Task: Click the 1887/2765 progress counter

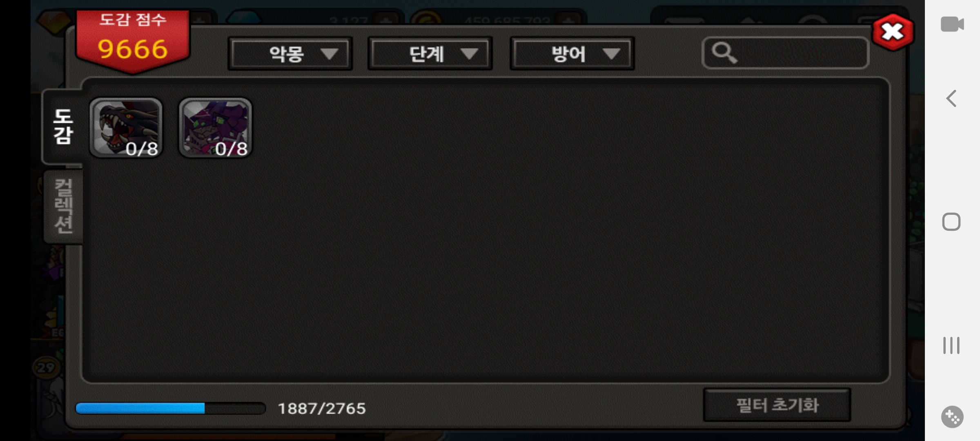Action: (x=322, y=408)
